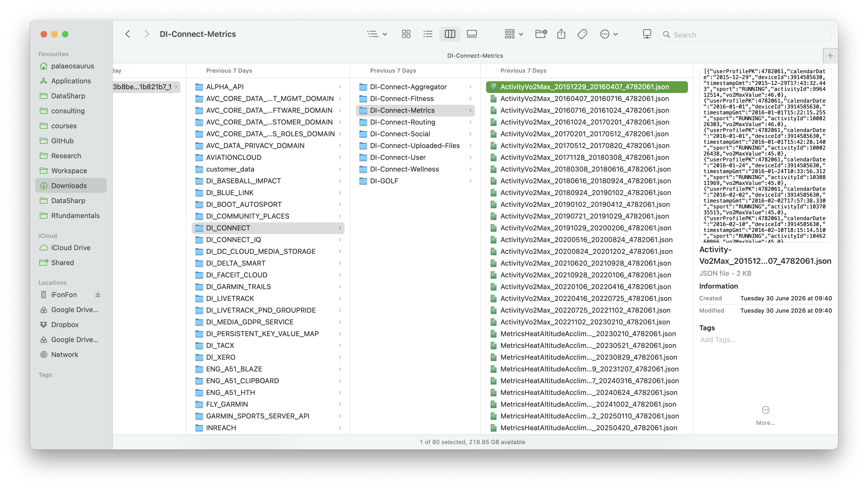
Task: Click More... in the preview pane
Action: 765,416
